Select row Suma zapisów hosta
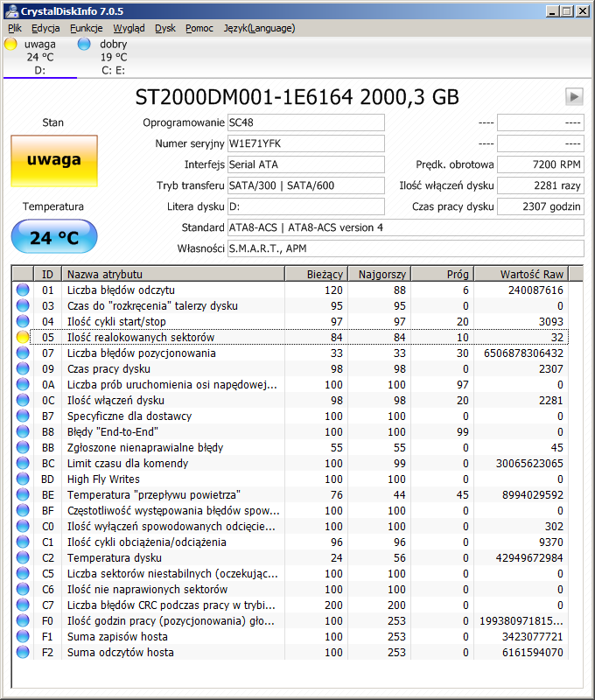The image size is (595, 700). click(x=290, y=636)
